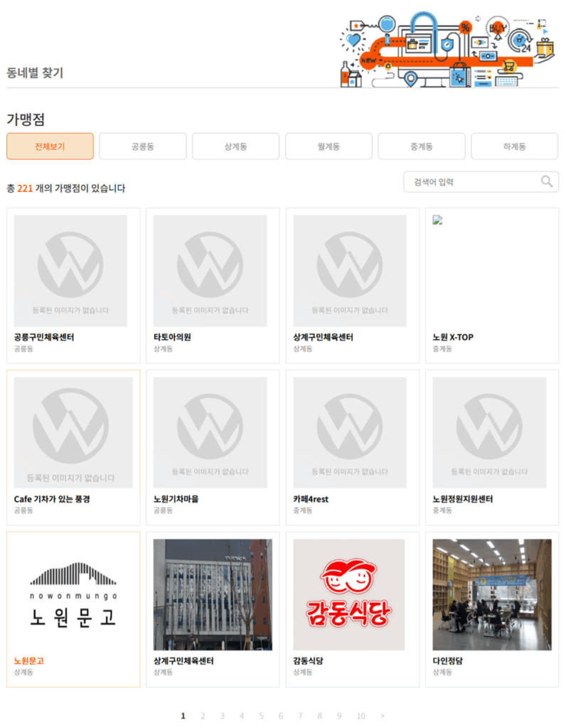
Task: Open the Cafe 기차가 있는 풍경 listing
Action: click(x=52, y=499)
